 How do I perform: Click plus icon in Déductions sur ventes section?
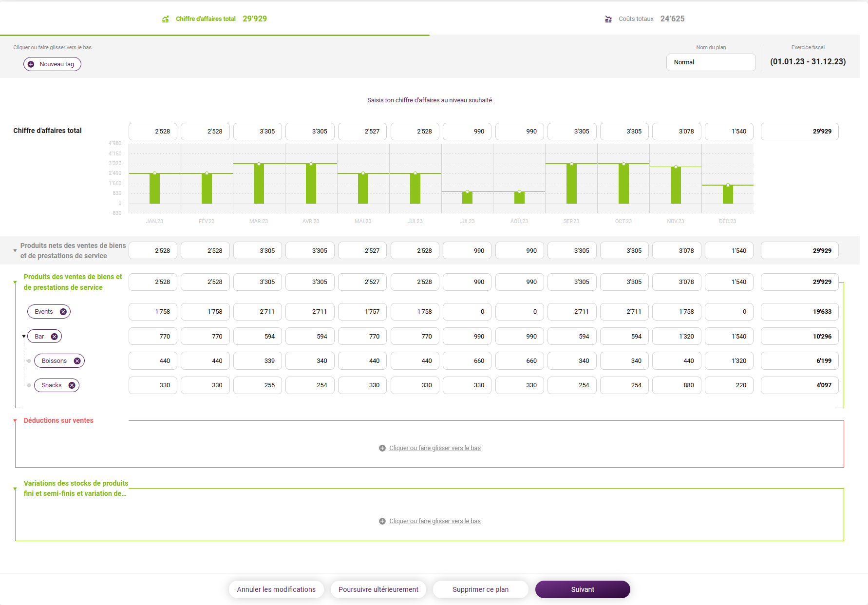(x=382, y=448)
